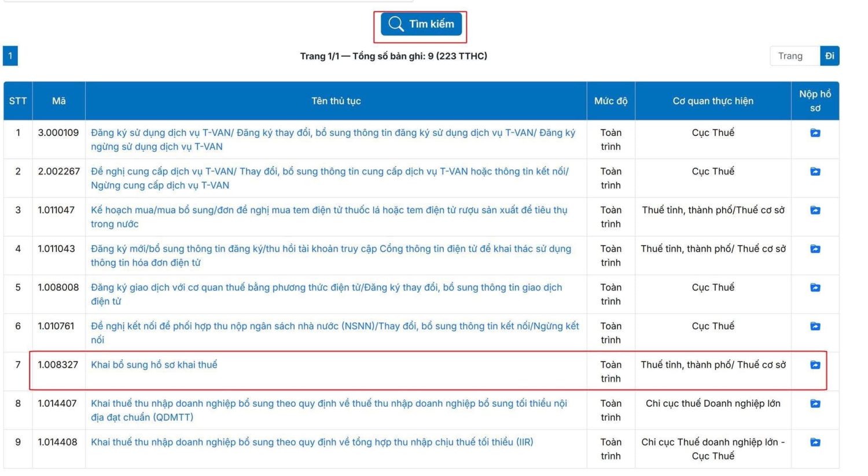
Task: Open submit-file icon for procedure 2.002267
Action: tap(815, 172)
